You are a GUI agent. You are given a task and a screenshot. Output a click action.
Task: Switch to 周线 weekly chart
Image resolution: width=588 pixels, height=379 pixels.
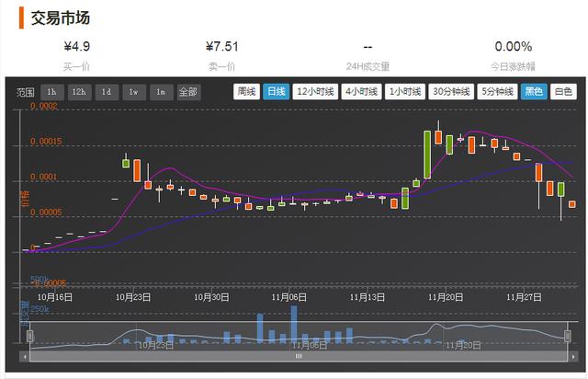pos(246,92)
